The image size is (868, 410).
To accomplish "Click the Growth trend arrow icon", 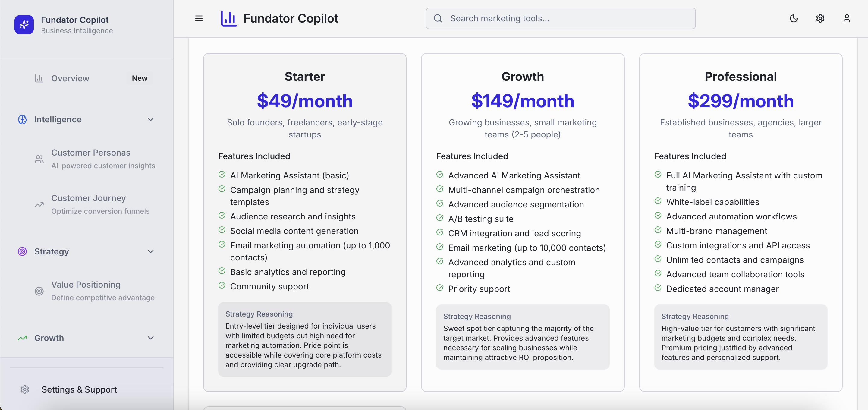I will tap(22, 338).
